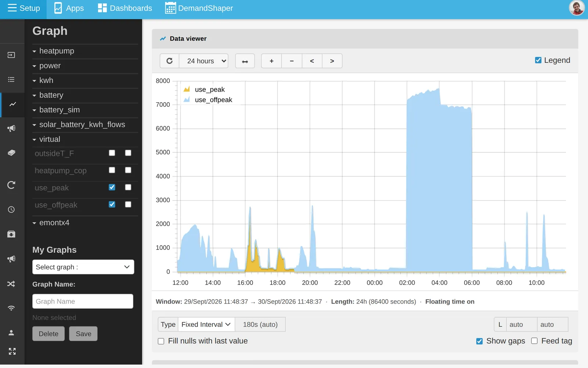Toggle the Legend checkbox

[538, 60]
